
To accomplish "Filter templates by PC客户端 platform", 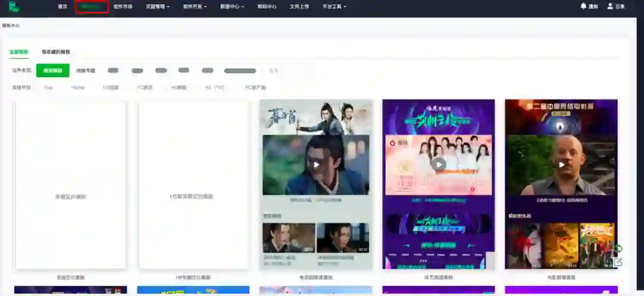I will pos(255,88).
